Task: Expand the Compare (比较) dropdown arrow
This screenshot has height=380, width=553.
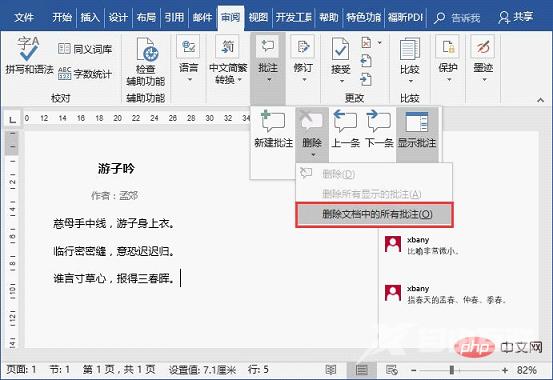Action: pos(410,81)
